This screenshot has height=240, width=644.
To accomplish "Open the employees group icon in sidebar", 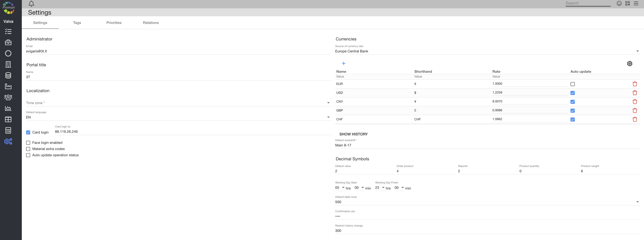I will (x=8, y=97).
